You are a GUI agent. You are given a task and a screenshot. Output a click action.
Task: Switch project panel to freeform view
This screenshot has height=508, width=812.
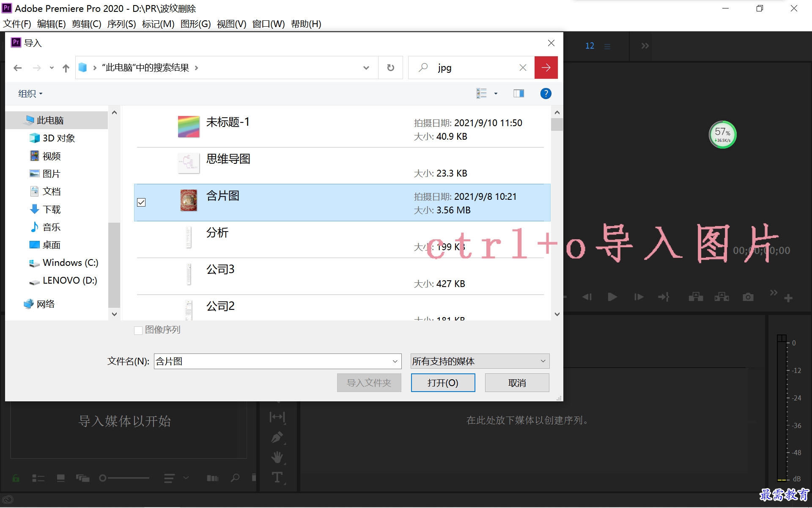pyautogui.click(x=82, y=478)
